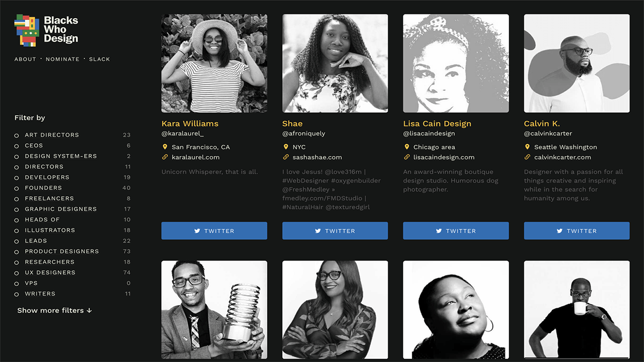Image resolution: width=644 pixels, height=362 pixels.
Task: Expand Show more filters
Action: click(x=54, y=311)
